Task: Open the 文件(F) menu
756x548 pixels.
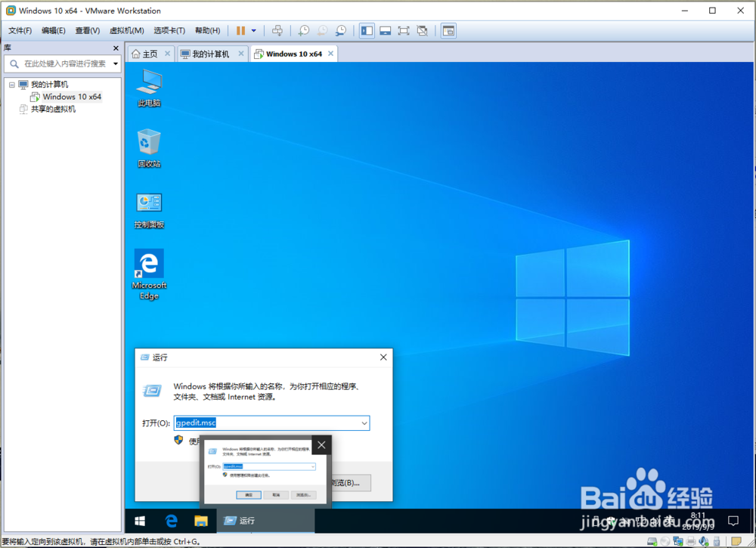Action: coord(20,31)
